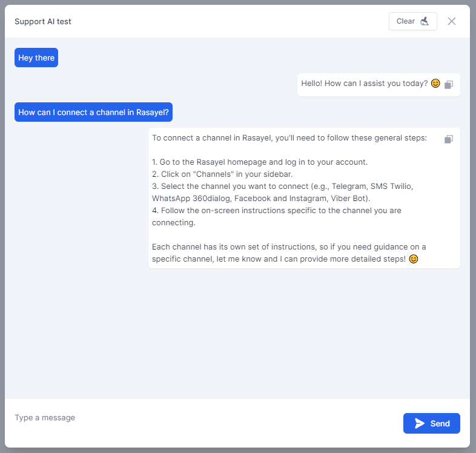
Task: Click the broom icon in the Clear button
Action: 425,21
